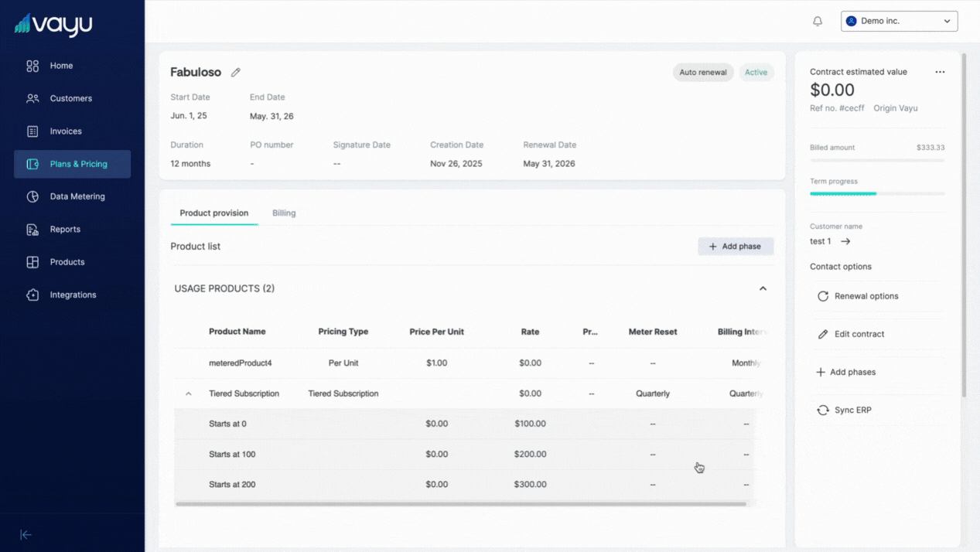Image resolution: width=980 pixels, height=552 pixels.
Task: Collapse the Usage Products section
Action: point(763,288)
